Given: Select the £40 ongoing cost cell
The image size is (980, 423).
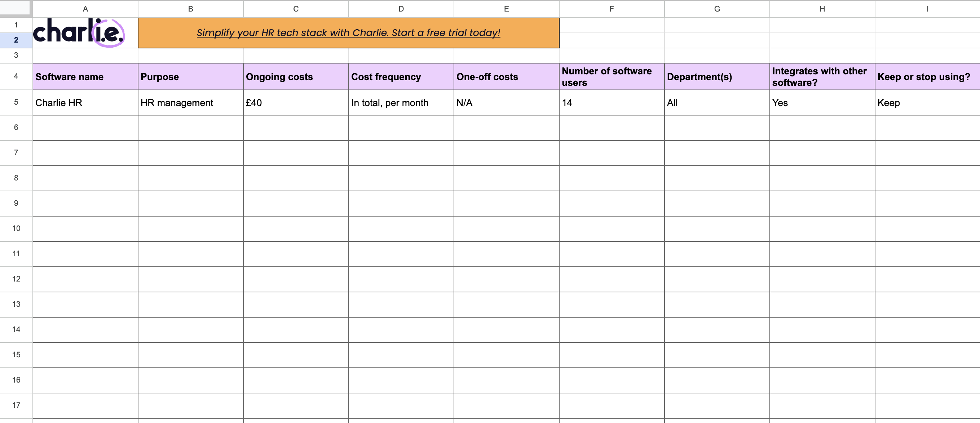Looking at the screenshot, I should coord(296,103).
